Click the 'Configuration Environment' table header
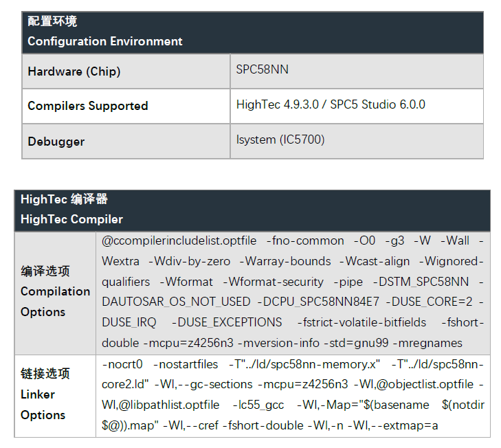 252,32
